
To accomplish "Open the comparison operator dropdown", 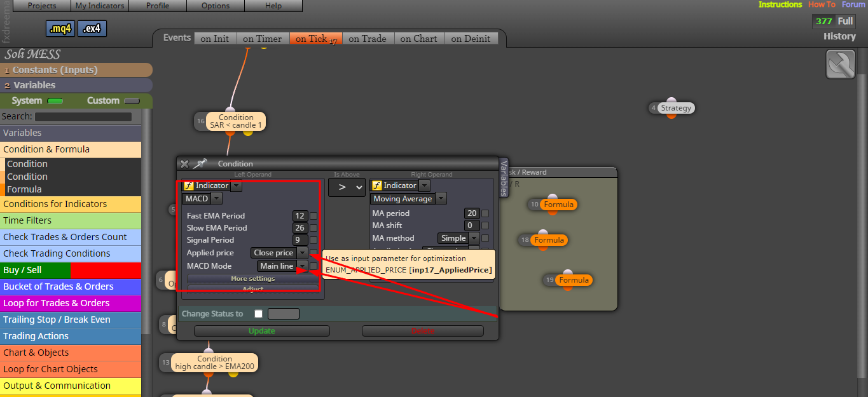I will [x=347, y=187].
